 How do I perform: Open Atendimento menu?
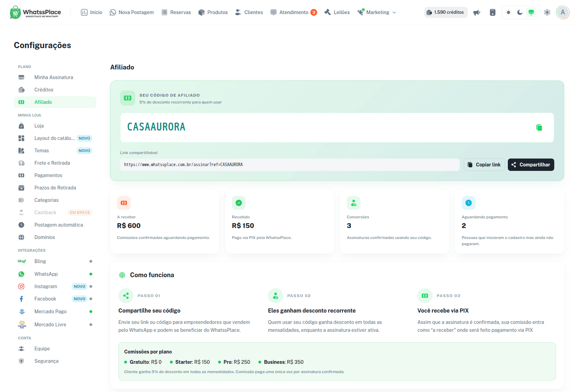293,12
